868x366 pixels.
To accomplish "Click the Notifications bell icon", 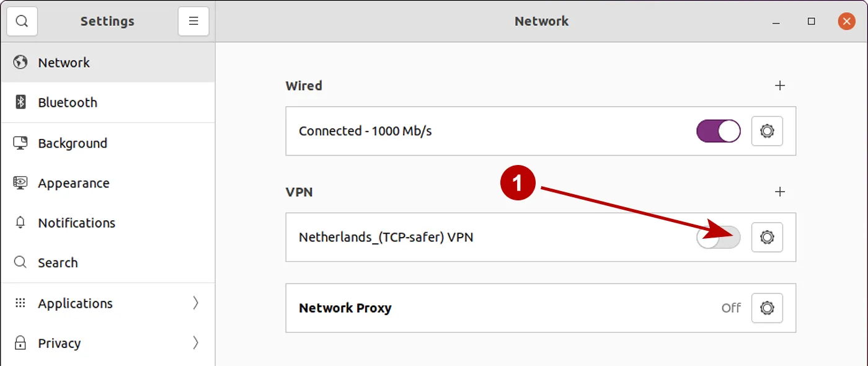I will 20,222.
